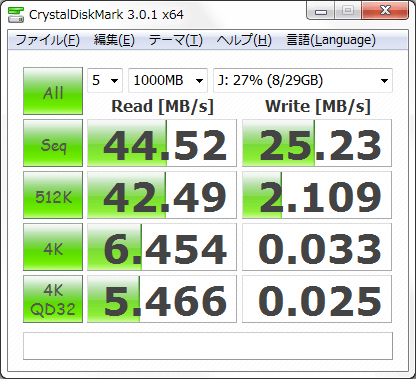The width and height of the screenshot is (416, 379).
Task: Select the 4K QD32 write value 0.025
Action: point(317,299)
